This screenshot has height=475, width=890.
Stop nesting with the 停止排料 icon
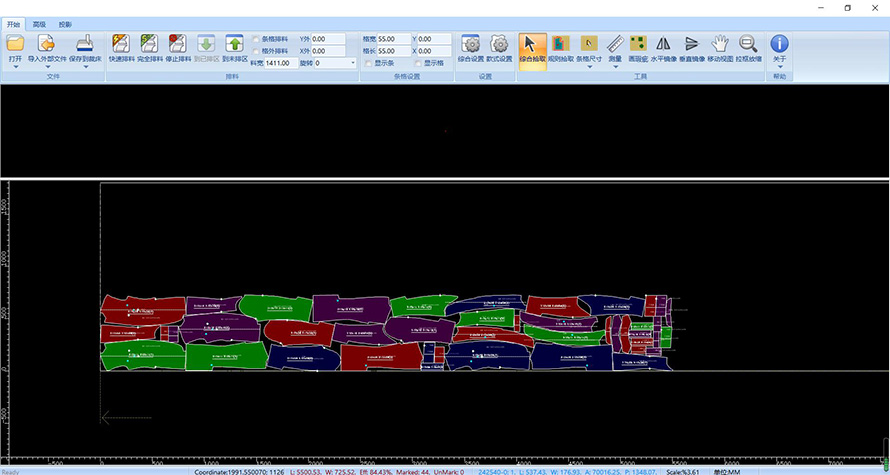178,45
